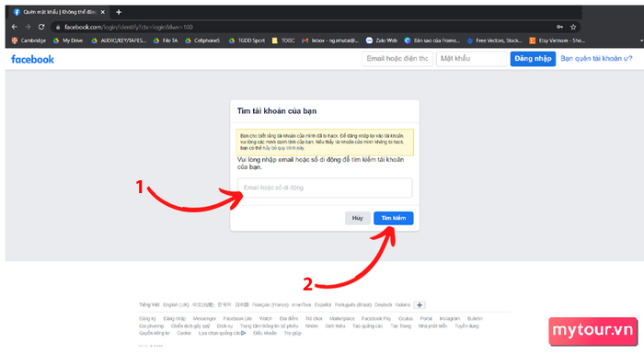Screen dimensions: 644x354
Task: Open the Instagram footer link
Action: pyautogui.click(x=450, y=319)
